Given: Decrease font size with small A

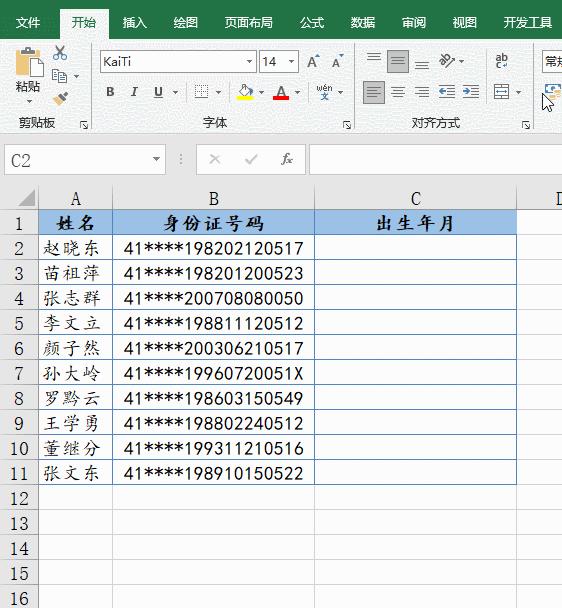Looking at the screenshot, I should (337, 61).
